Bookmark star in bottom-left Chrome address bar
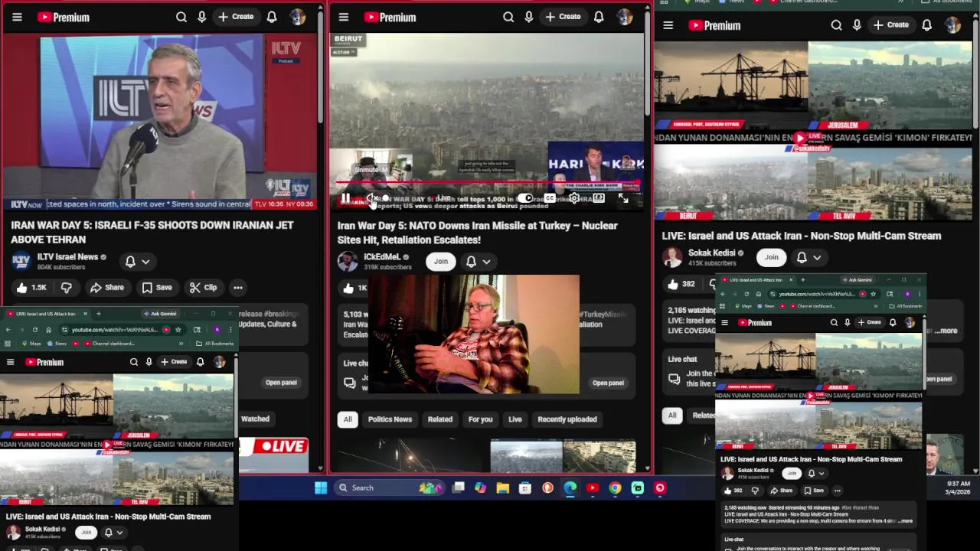Viewport: 980px width, 551px height. coord(178,330)
